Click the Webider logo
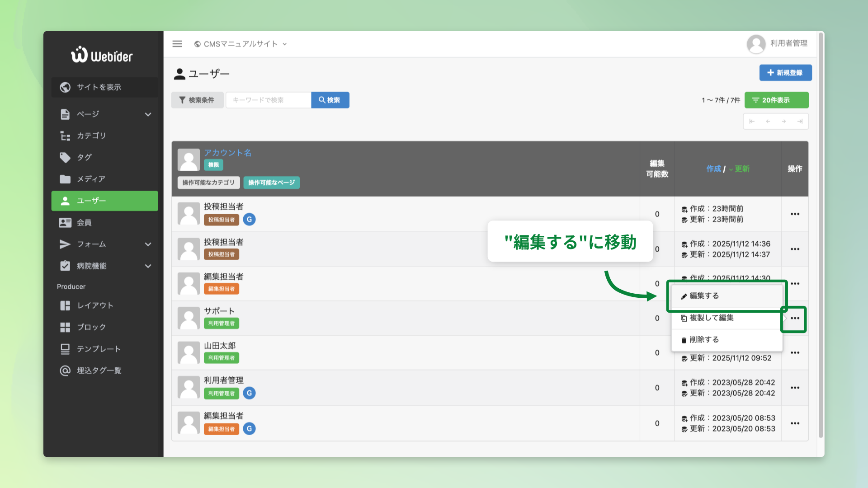868x488 pixels. 102,55
